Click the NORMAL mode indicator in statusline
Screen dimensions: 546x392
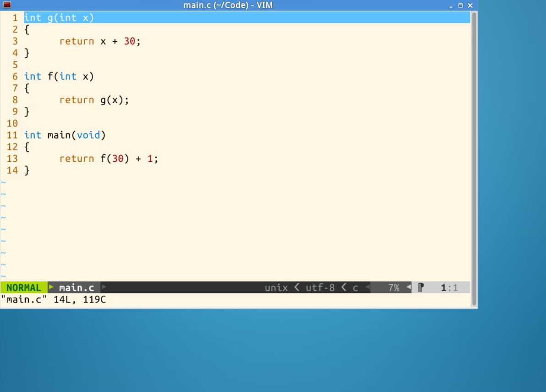[x=23, y=287]
